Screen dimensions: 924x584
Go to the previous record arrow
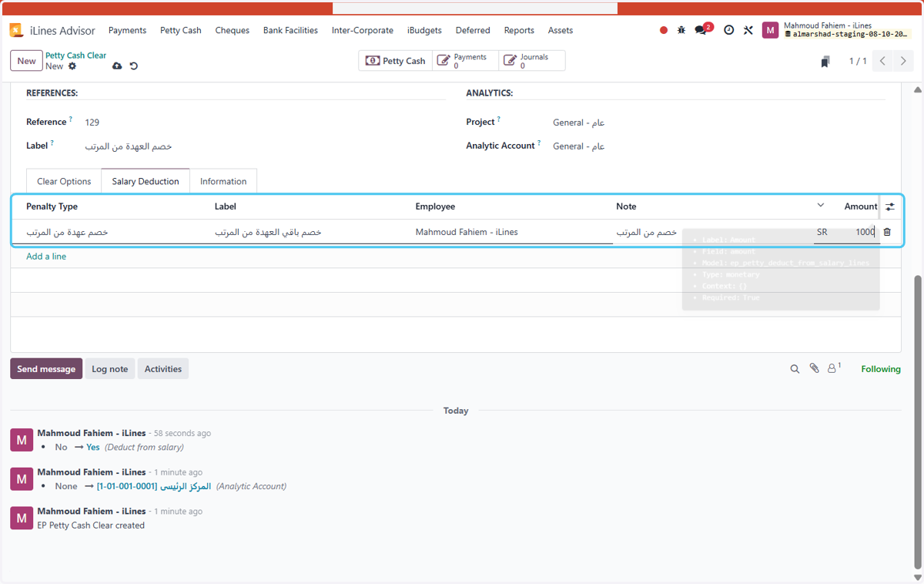883,61
